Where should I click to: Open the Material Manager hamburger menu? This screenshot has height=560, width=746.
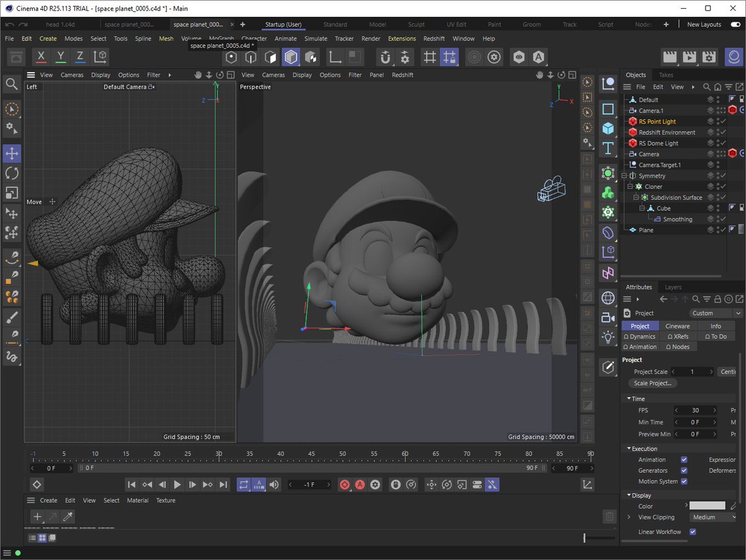pos(30,500)
